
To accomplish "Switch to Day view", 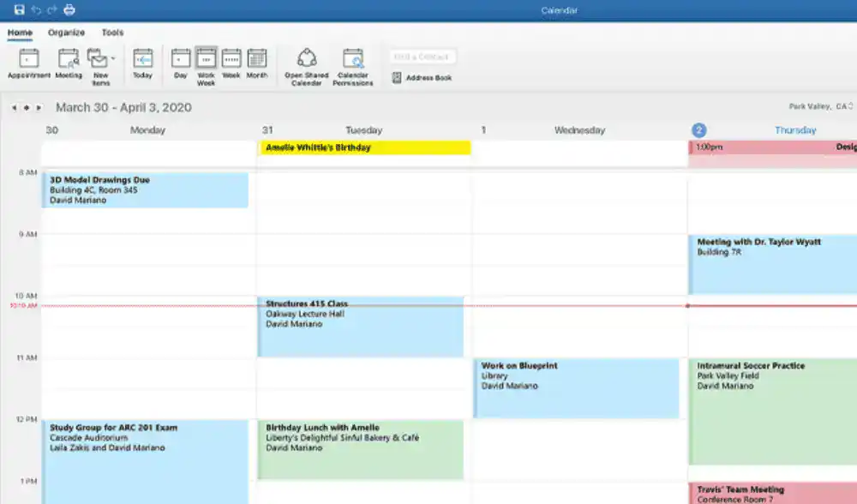I will click(181, 63).
